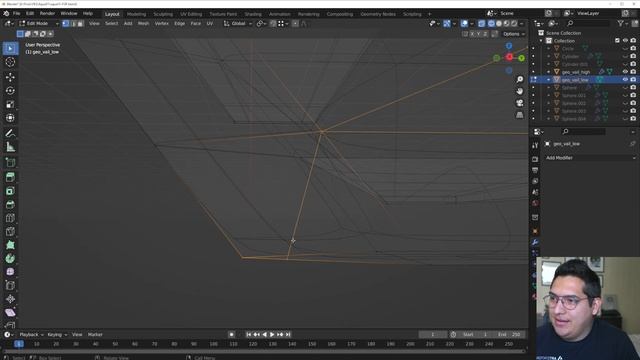Select the Add Cube tool
The height and width of the screenshot is (360, 640).
point(10,162)
